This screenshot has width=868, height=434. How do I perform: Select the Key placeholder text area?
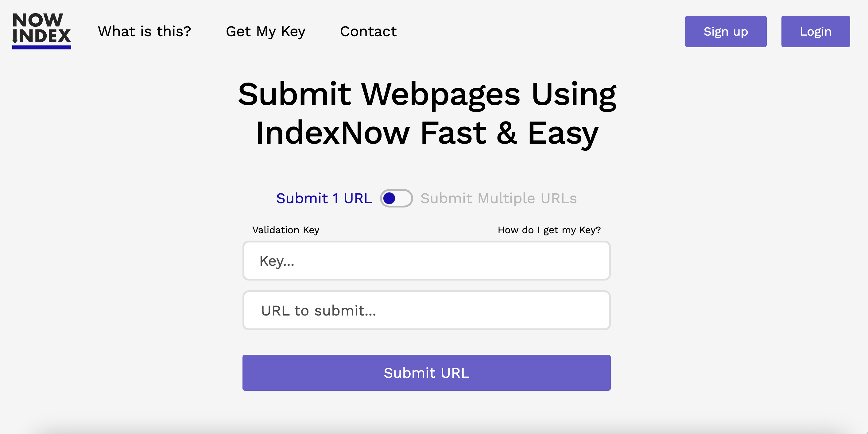[x=277, y=261]
